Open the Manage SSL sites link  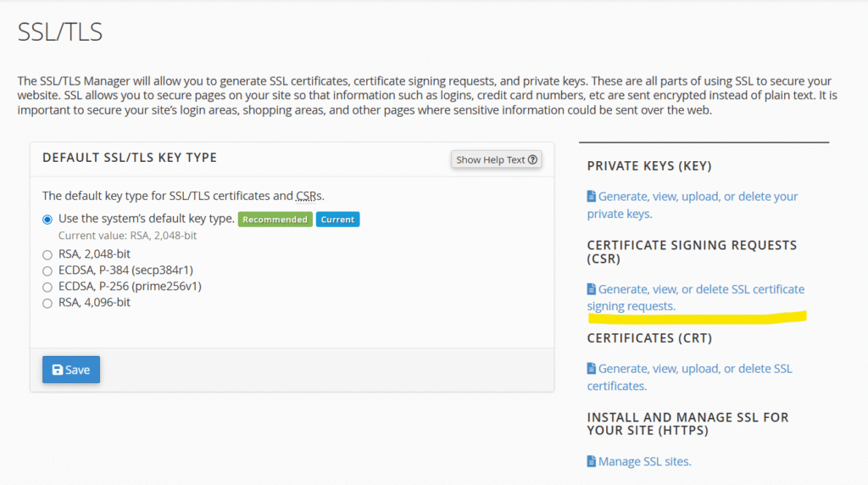pyautogui.click(x=639, y=461)
